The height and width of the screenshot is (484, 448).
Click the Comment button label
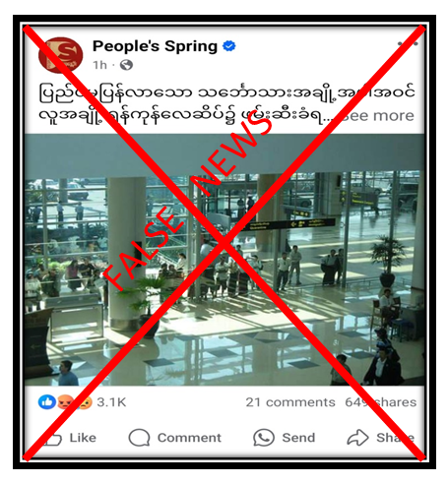[189, 438]
